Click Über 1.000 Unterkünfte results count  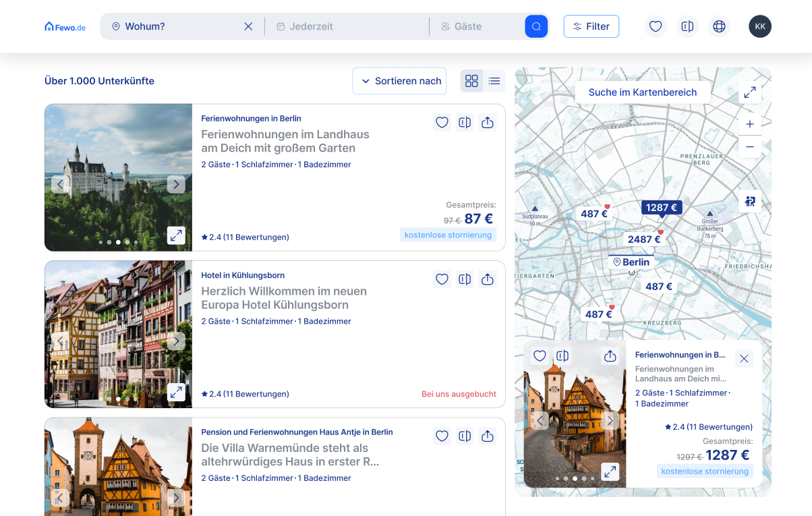(x=99, y=81)
